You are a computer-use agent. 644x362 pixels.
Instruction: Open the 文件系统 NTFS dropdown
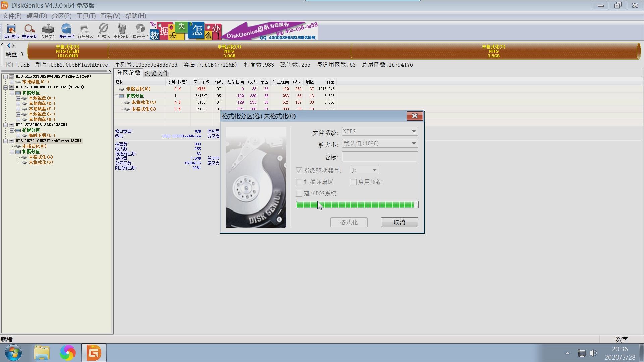[x=413, y=131]
